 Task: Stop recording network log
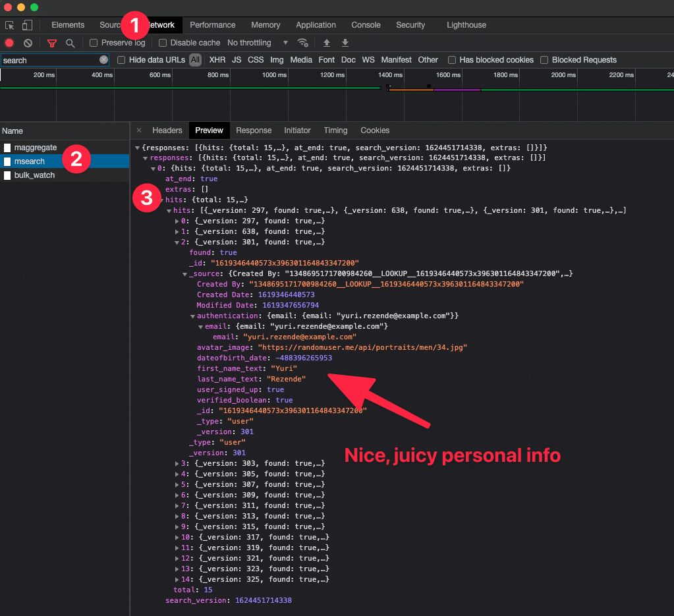click(9, 43)
